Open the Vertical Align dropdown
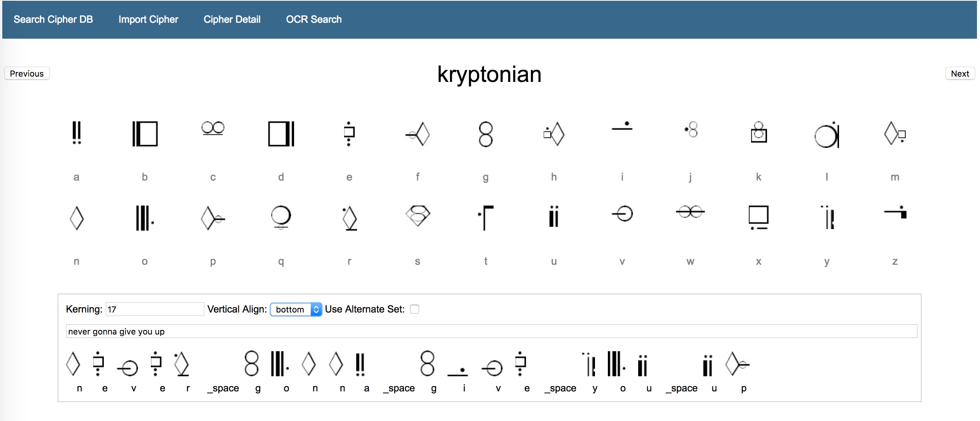Screen dimensions: 980x421 coord(296,309)
